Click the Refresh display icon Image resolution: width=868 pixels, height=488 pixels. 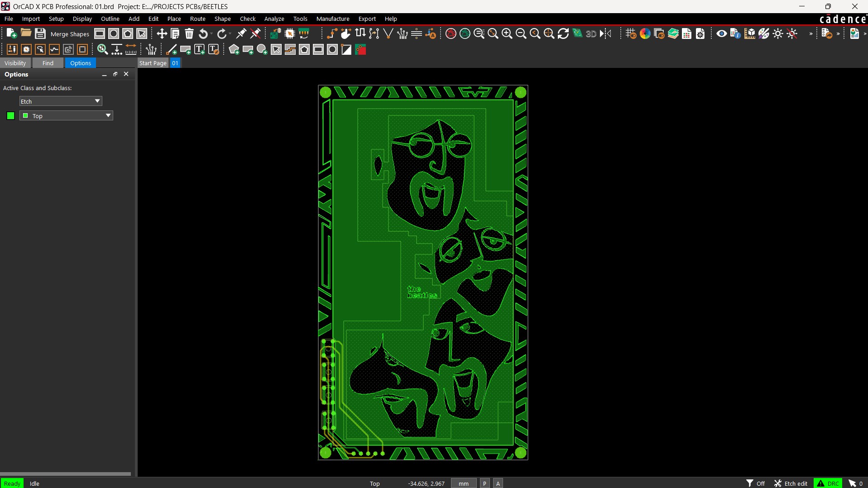[563, 33]
